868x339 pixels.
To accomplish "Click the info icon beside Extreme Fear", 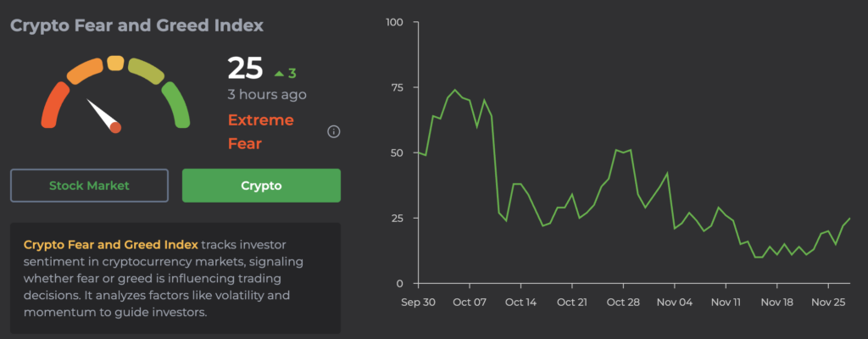I will click(333, 131).
